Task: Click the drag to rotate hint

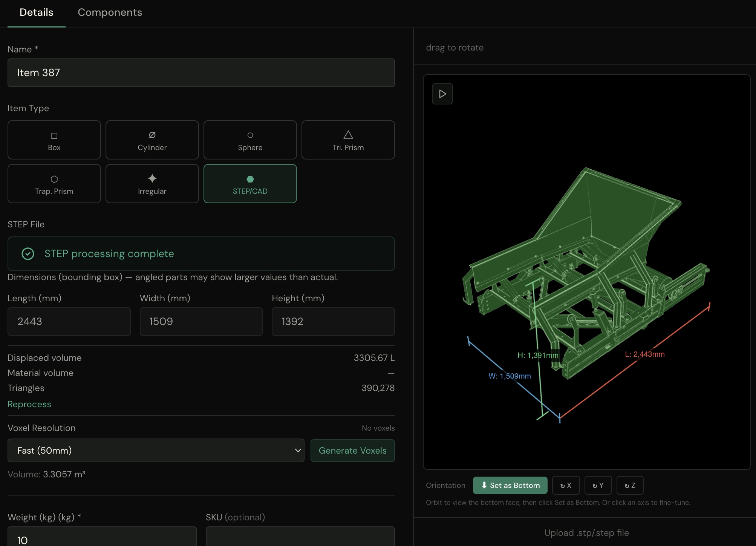Action: (x=455, y=48)
